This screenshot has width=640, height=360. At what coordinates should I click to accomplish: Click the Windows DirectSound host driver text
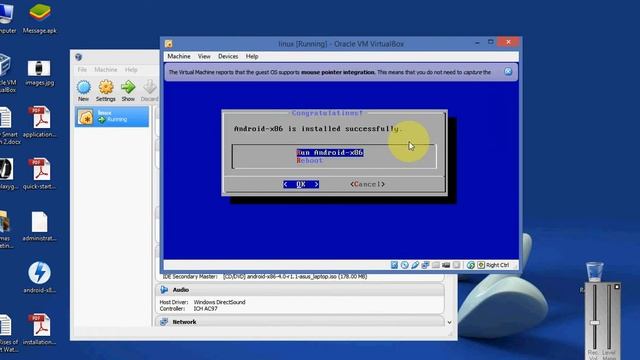tap(220, 302)
